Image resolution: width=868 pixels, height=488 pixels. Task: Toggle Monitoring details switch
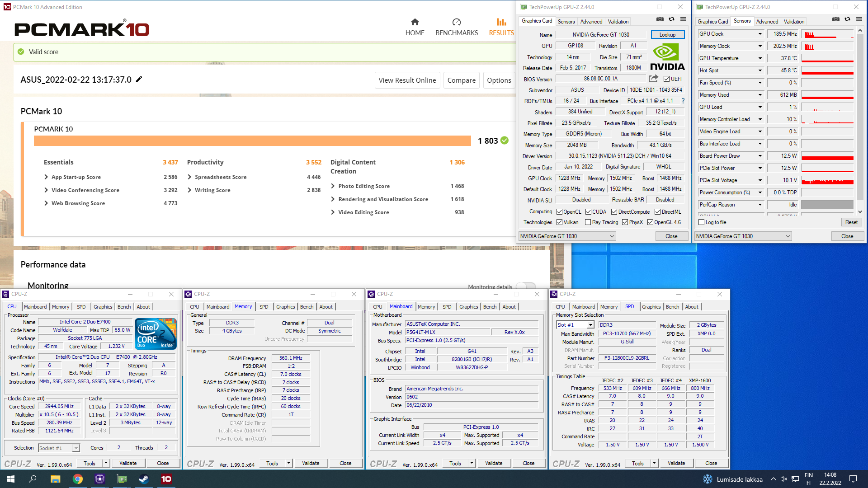pos(526,286)
